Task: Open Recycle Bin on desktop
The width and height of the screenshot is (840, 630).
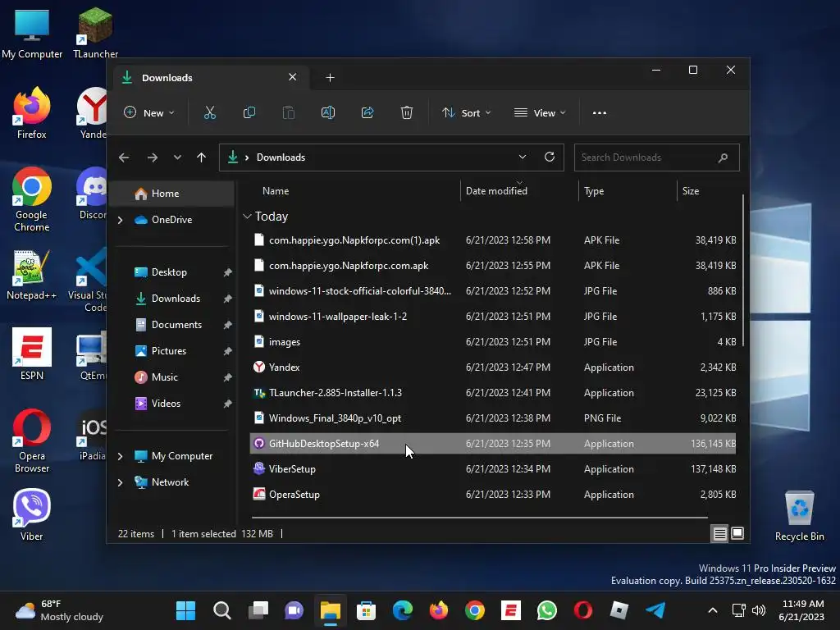Action: pos(799,517)
